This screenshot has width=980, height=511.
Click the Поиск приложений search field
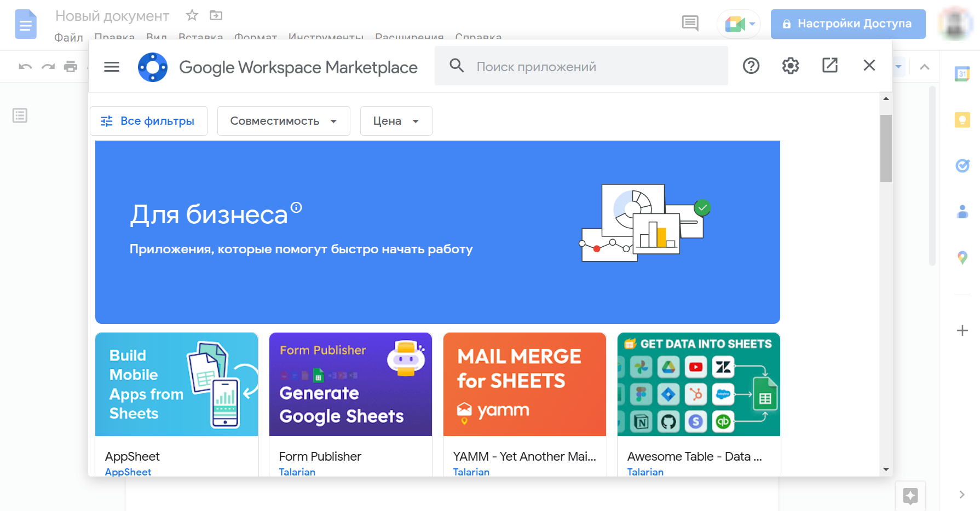click(x=581, y=66)
